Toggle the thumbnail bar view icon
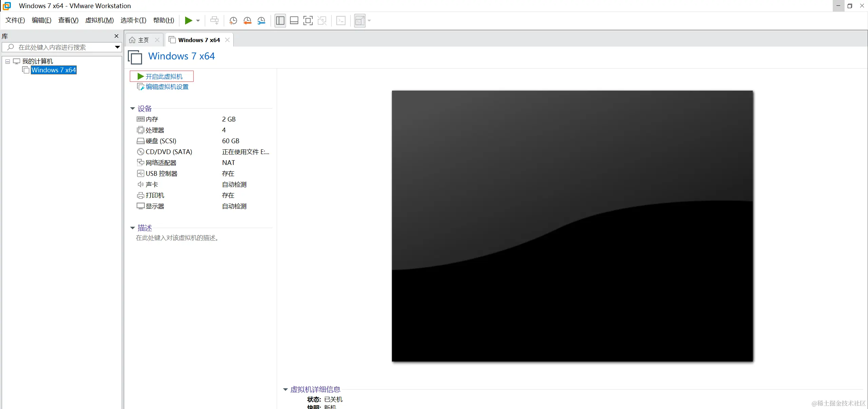Viewport: 868px width, 409px height. 294,21
